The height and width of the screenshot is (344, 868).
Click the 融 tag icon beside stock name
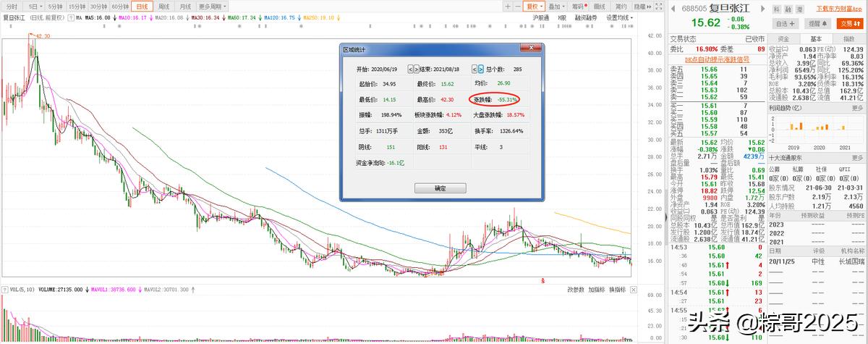789,9
